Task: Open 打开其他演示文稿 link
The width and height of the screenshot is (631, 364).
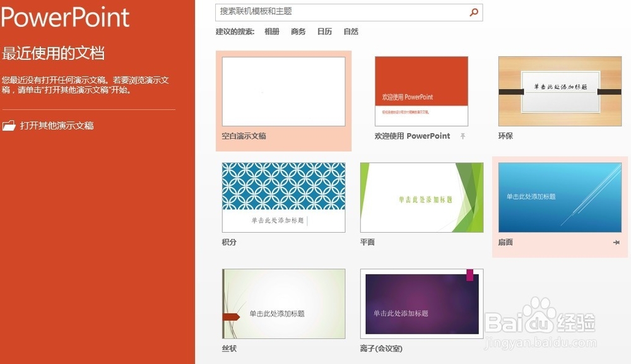Action: tap(57, 126)
